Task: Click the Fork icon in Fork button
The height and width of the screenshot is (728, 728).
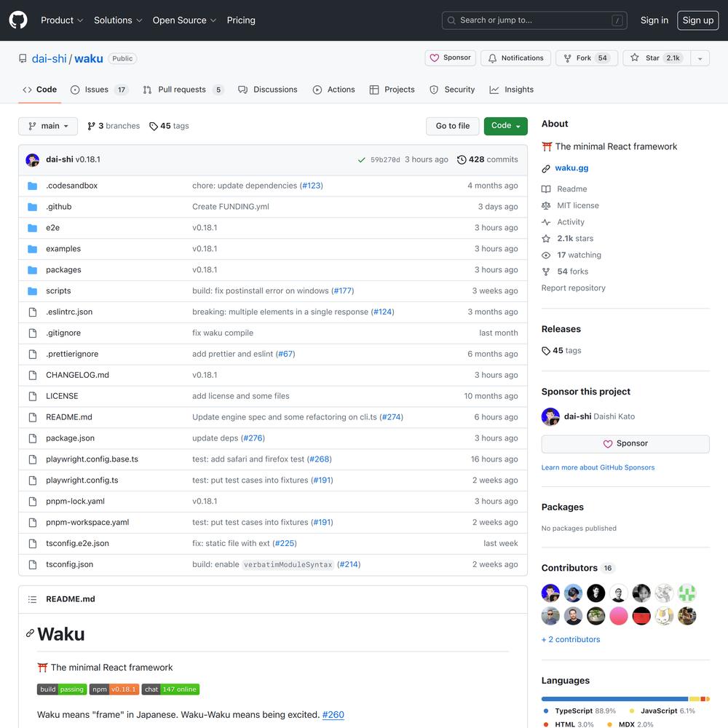Action: click(x=567, y=58)
